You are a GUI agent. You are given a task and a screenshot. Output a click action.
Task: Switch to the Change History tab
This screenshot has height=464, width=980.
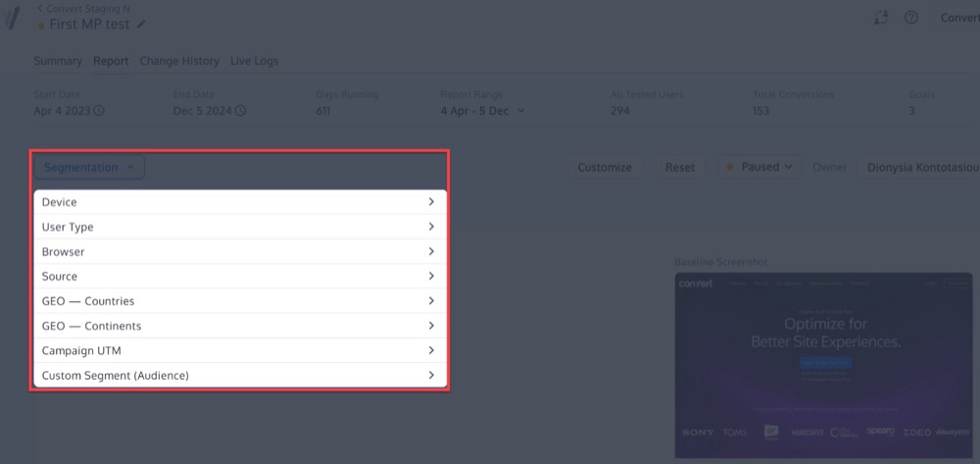point(179,61)
